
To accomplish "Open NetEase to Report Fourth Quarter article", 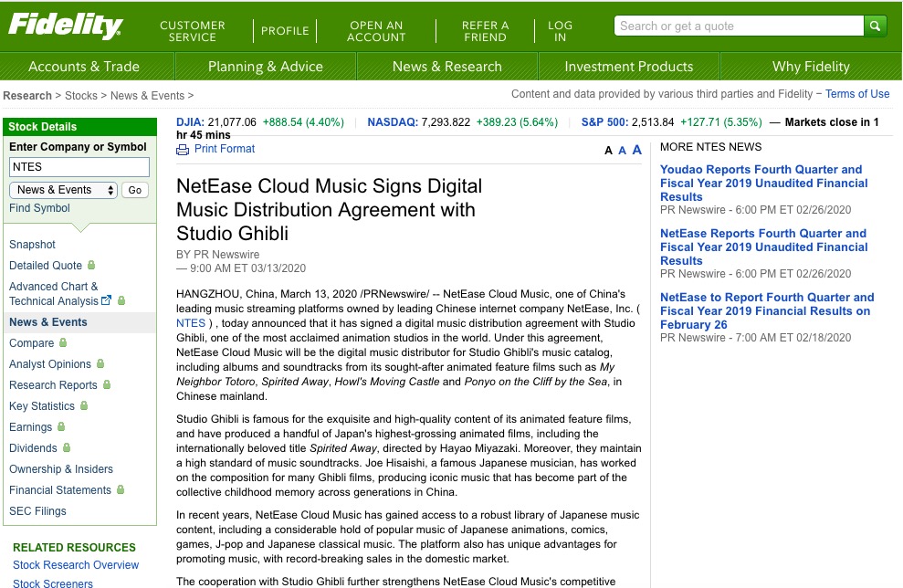I will pyautogui.click(x=767, y=311).
